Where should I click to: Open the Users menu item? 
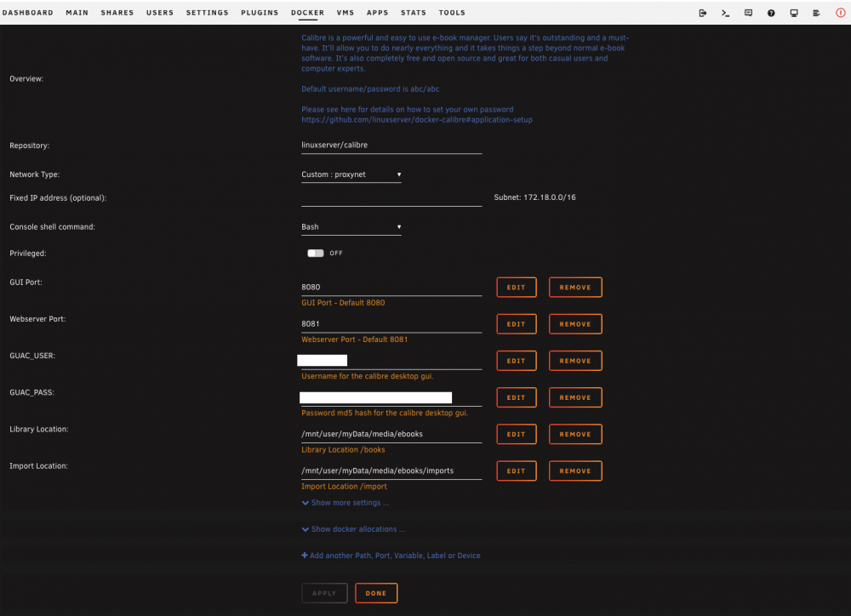[160, 13]
